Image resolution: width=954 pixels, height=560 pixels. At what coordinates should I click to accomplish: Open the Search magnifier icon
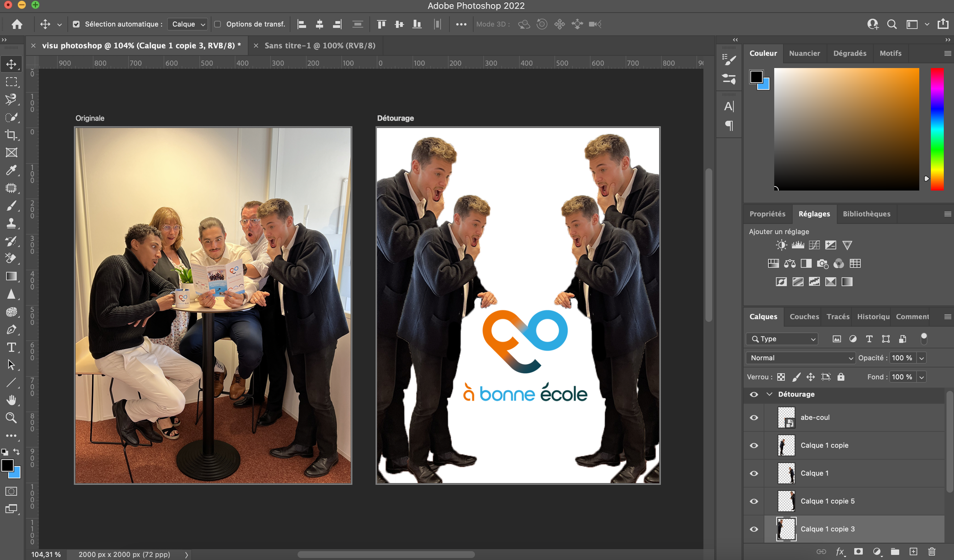892,24
